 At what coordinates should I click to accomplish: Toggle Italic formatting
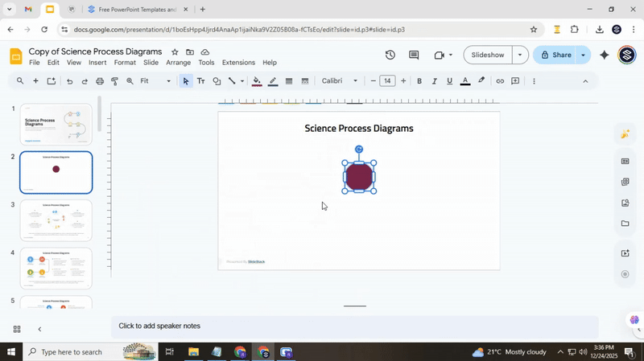(435, 81)
